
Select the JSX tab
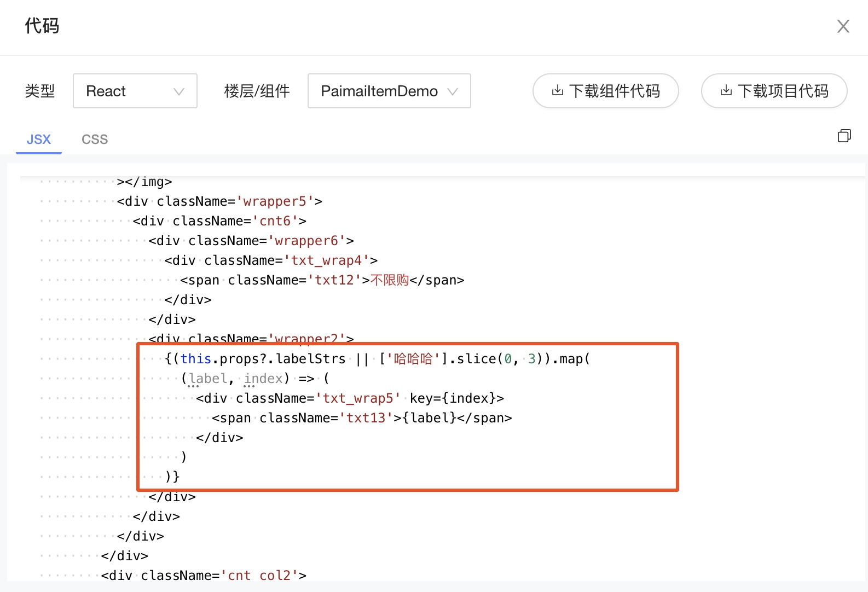click(39, 140)
